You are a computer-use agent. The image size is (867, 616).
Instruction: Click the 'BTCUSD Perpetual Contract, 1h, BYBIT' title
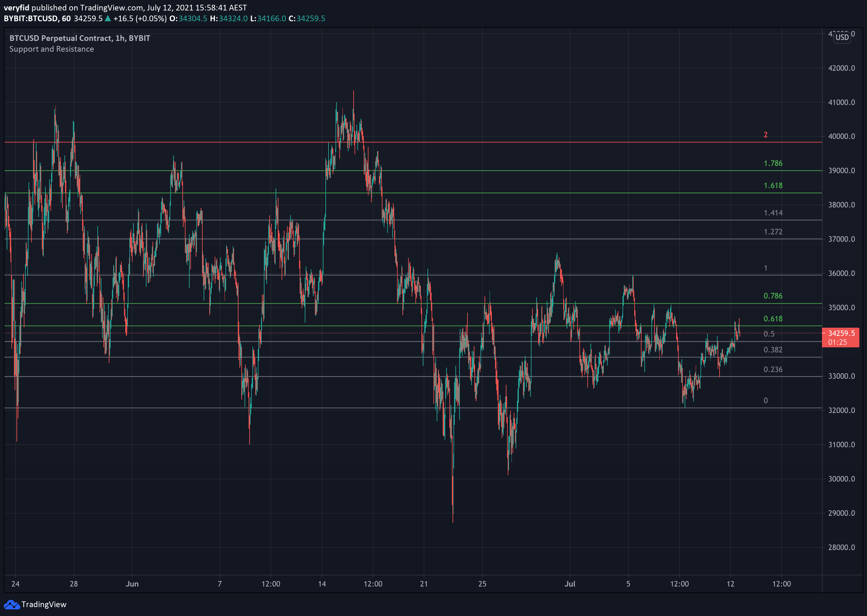click(80, 38)
